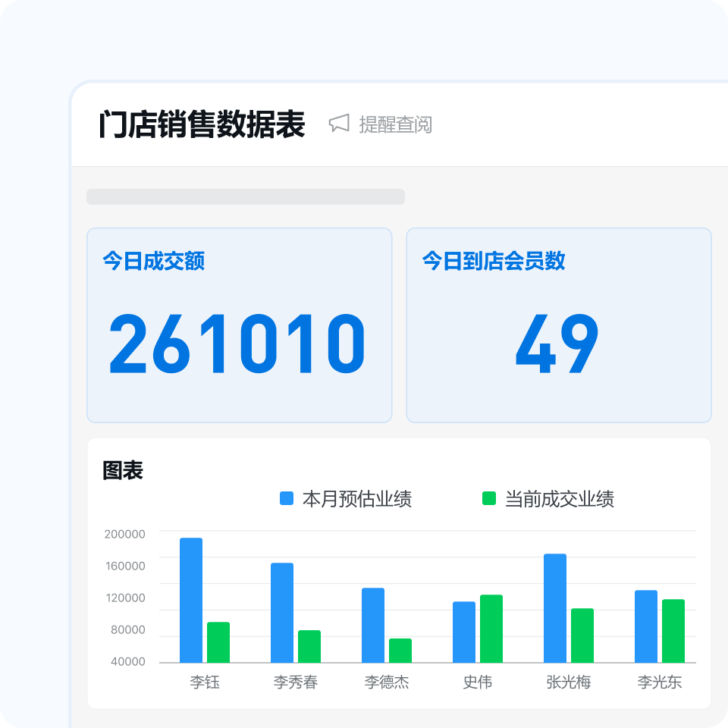Image resolution: width=728 pixels, height=728 pixels.
Task: Click the megaphone notification icon
Action: tap(339, 123)
